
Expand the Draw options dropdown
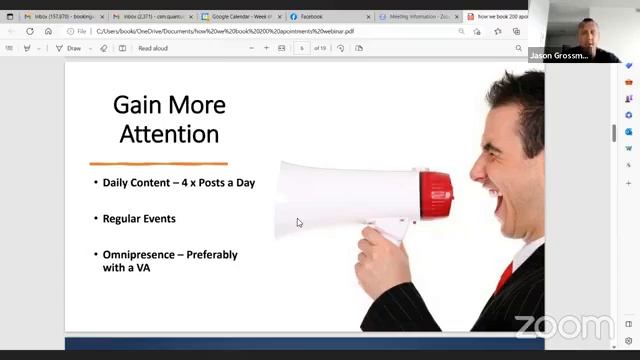(90, 48)
